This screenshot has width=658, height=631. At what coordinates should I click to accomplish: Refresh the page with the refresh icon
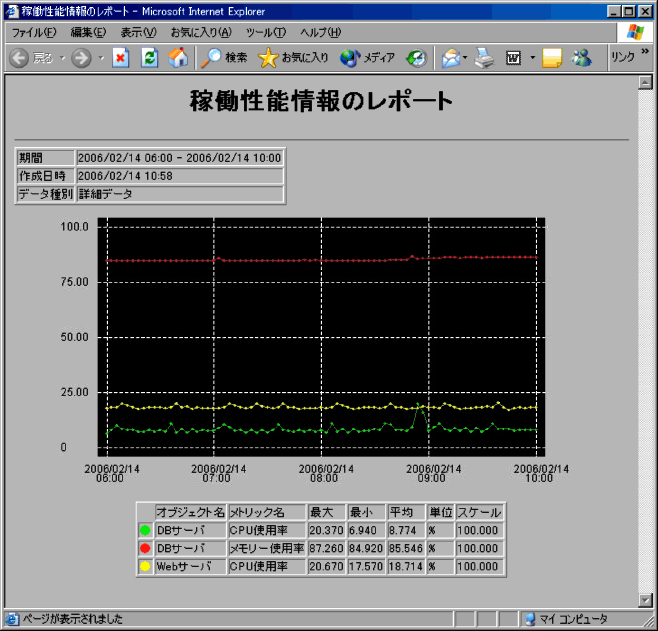(x=149, y=58)
